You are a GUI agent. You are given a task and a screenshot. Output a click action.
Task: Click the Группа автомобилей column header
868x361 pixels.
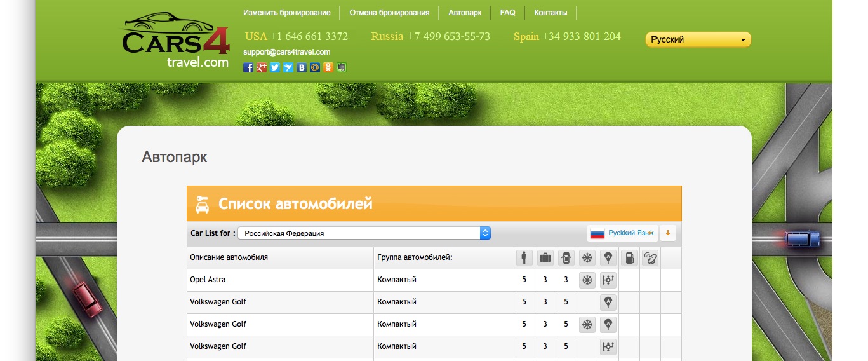tap(415, 257)
